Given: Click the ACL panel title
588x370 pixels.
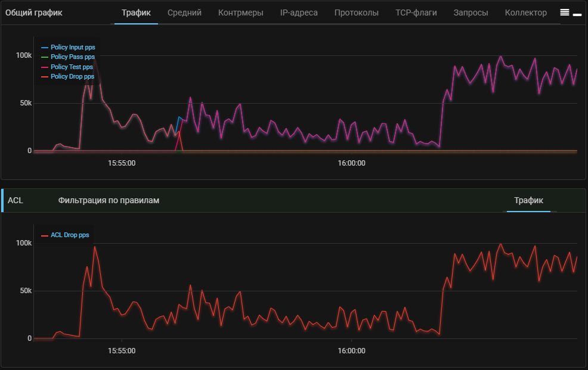Looking at the screenshot, I should [16, 201].
